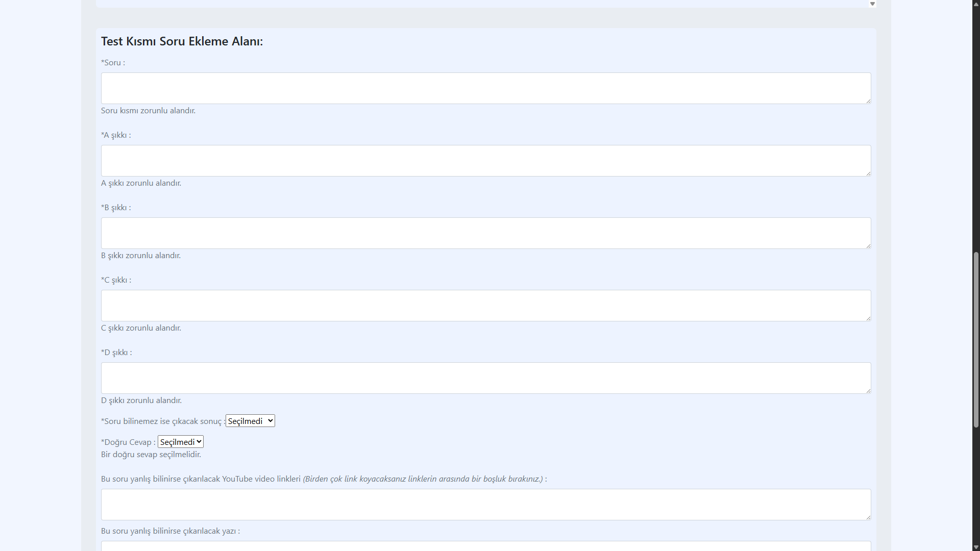Screen dimensions: 980x551
Task: Click the inner panel's scroll down arrow
Action: 872,4
